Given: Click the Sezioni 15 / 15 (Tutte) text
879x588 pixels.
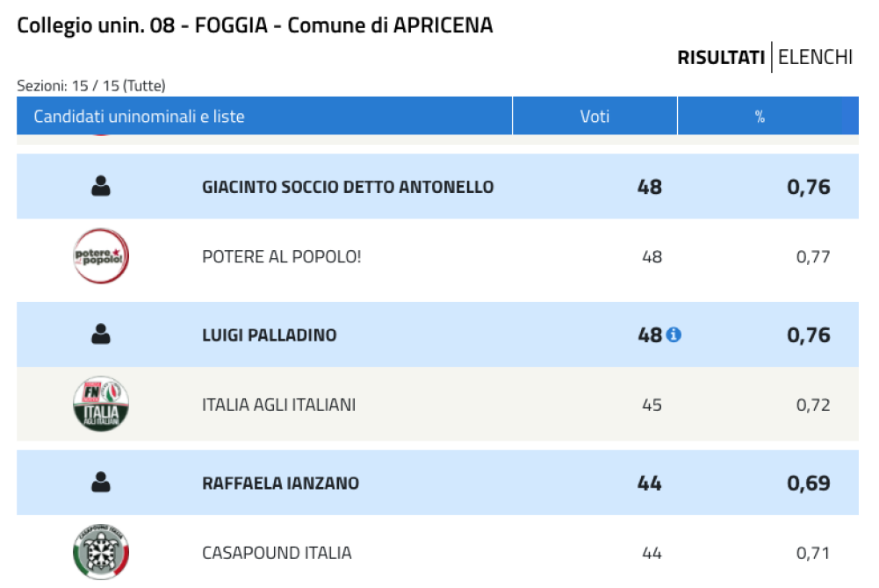Looking at the screenshot, I should click(91, 86).
